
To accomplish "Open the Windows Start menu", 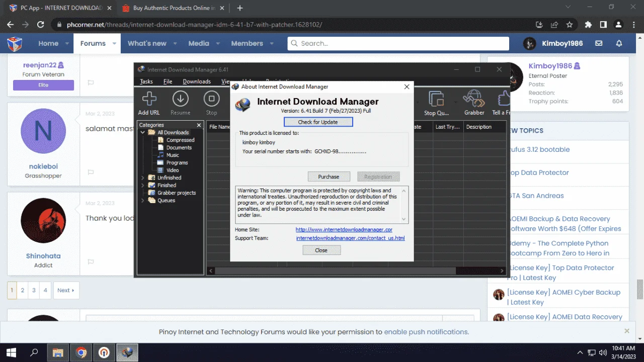I will coord(11,352).
